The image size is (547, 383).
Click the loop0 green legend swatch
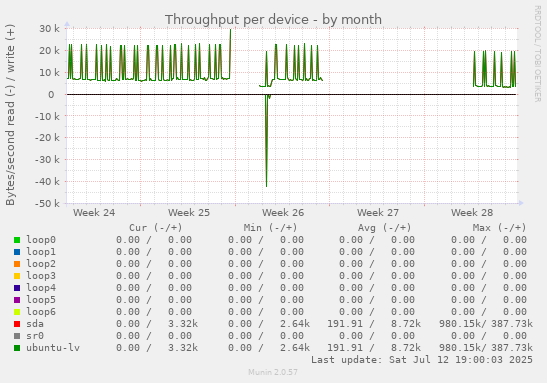click(17, 240)
